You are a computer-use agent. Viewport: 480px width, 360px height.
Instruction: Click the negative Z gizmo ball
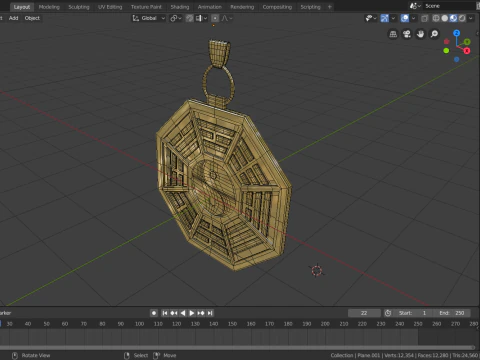pyautogui.click(x=456, y=59)
